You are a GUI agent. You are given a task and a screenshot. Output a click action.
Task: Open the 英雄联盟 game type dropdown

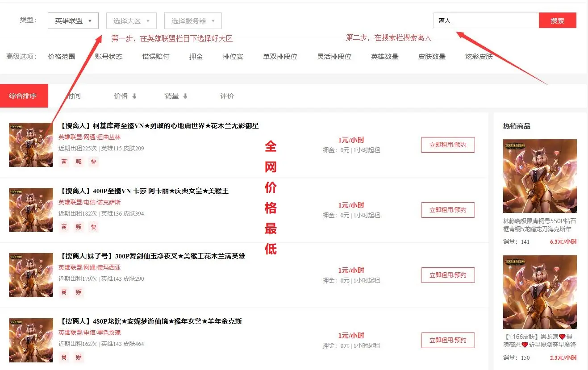73,21
